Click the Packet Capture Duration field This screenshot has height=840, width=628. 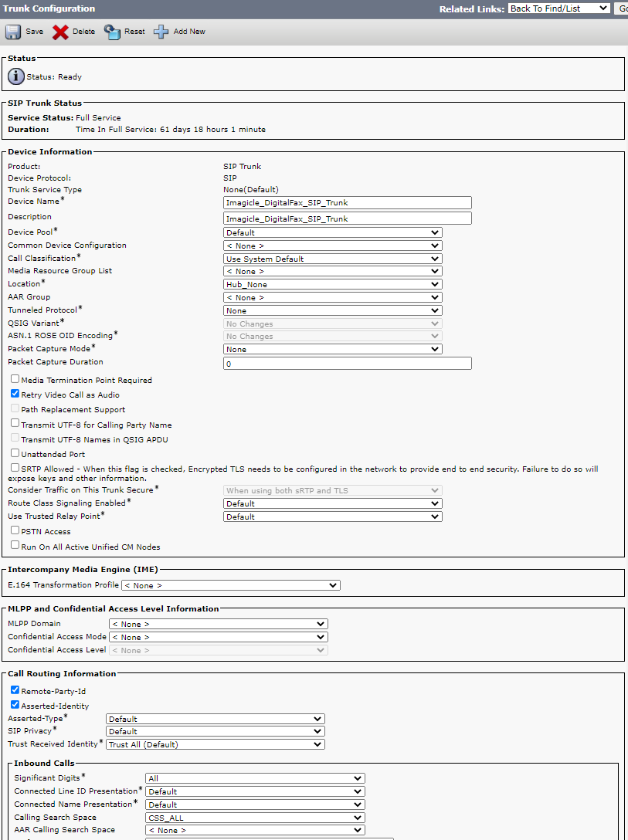click(x=347, y=363)
